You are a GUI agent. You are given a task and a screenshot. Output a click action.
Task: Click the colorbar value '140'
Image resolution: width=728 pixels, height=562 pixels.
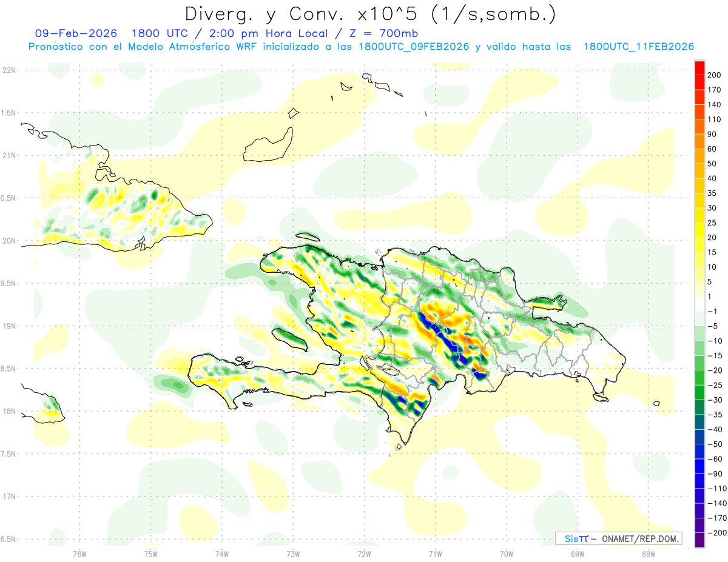pos(715,104)
